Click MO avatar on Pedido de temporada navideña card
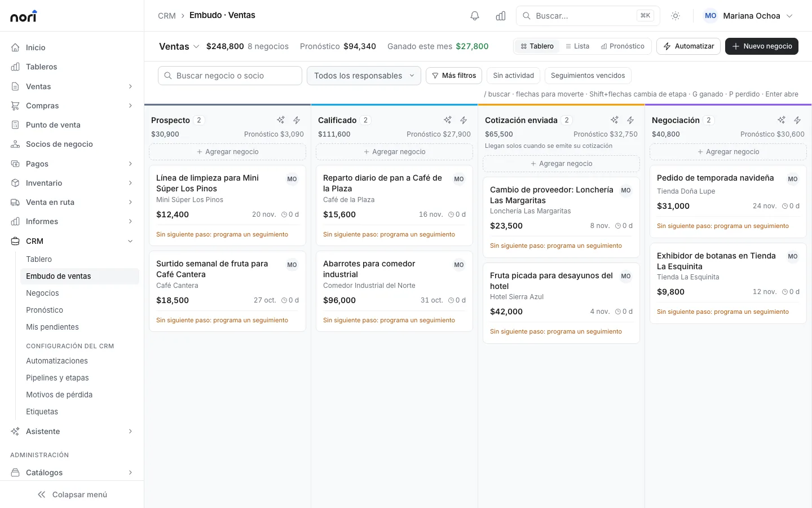This screenshot has width=812, height=508. 793,179
